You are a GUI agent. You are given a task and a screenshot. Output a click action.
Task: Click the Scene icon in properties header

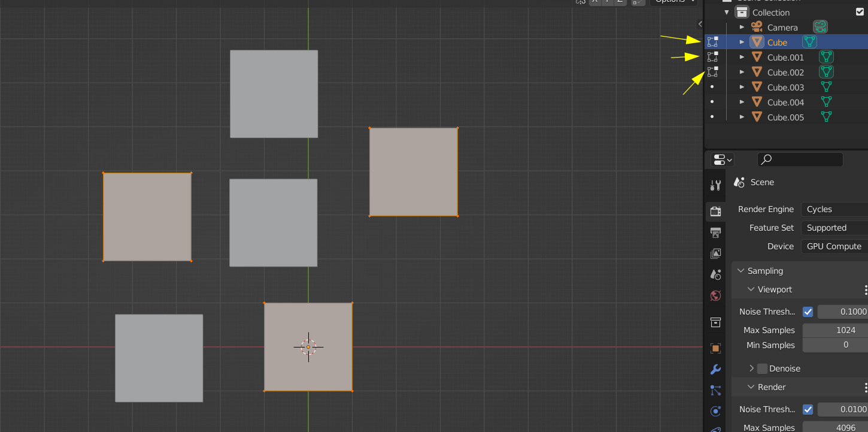739,182
